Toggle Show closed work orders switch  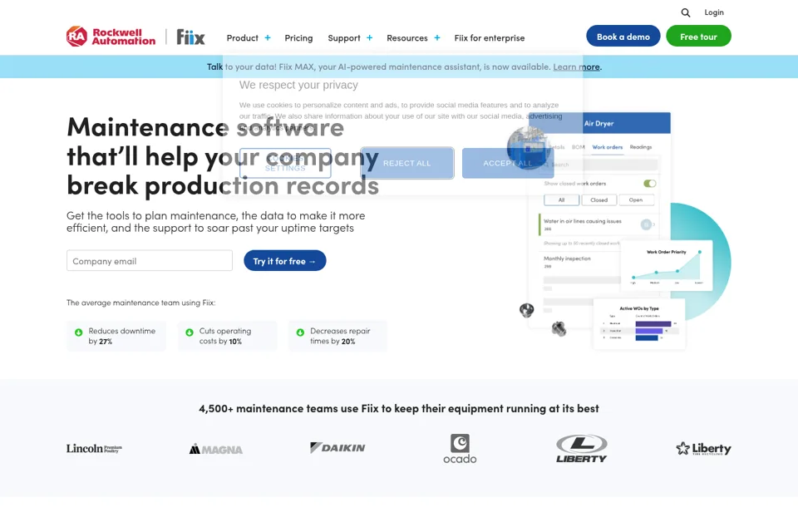650,183
